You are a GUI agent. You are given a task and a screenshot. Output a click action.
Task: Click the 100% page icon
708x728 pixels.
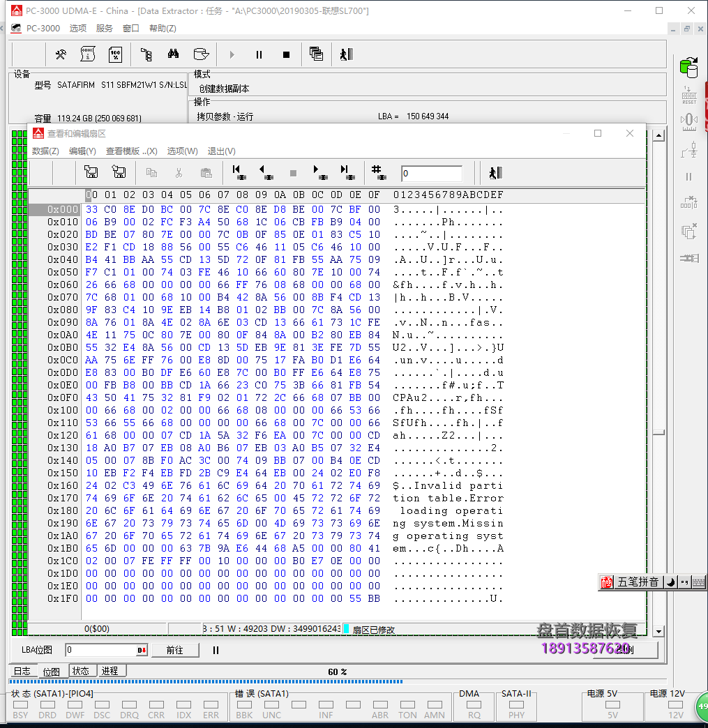point(115,54)
